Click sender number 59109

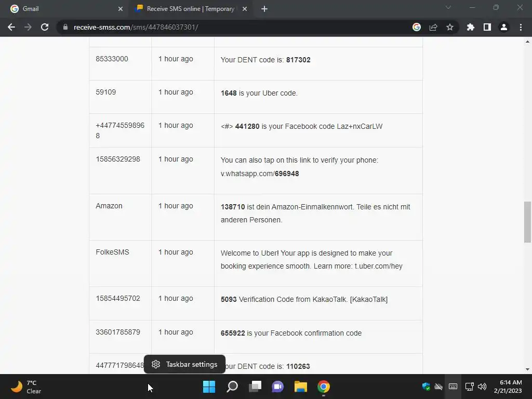coord(106,92)
